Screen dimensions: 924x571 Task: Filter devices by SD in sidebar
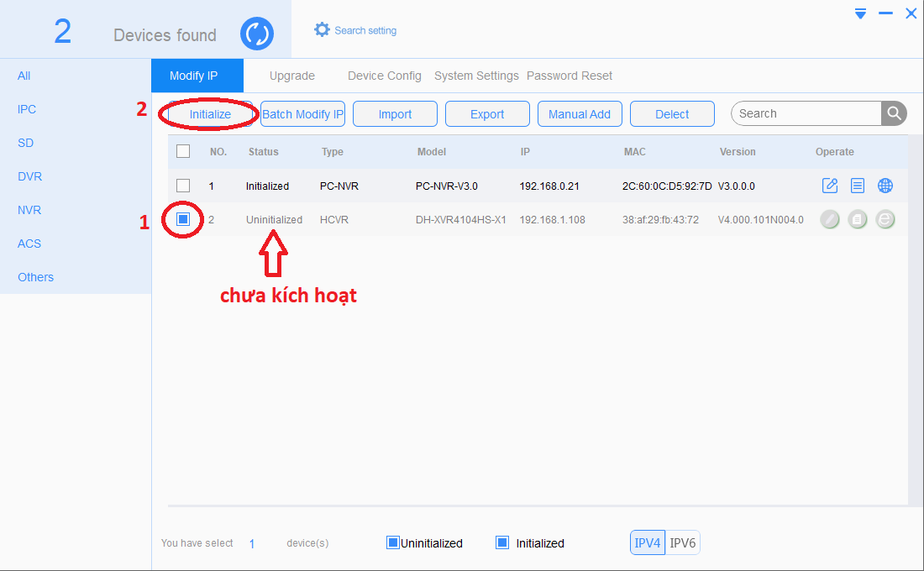25,143
